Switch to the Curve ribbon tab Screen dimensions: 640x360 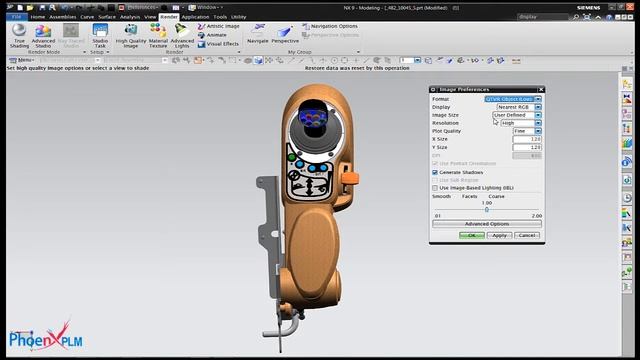(87, 17)
